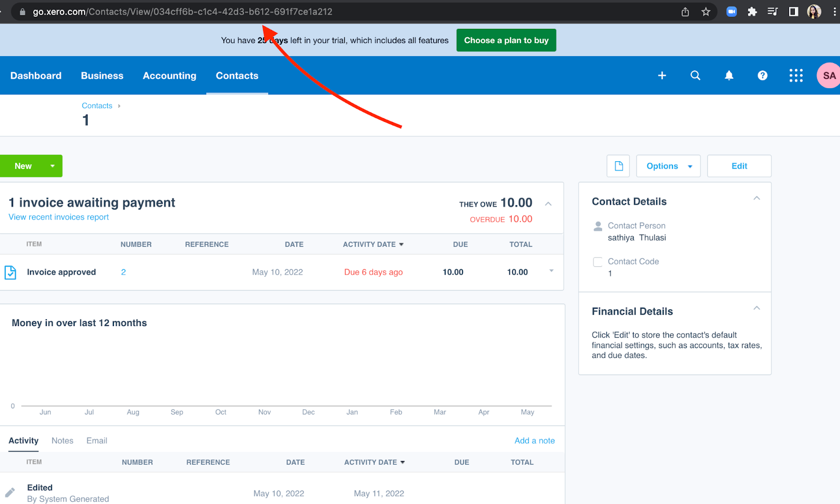Expand the green New button dropdown arrow
The image size is (840, 504).
[x=52, y=166]
